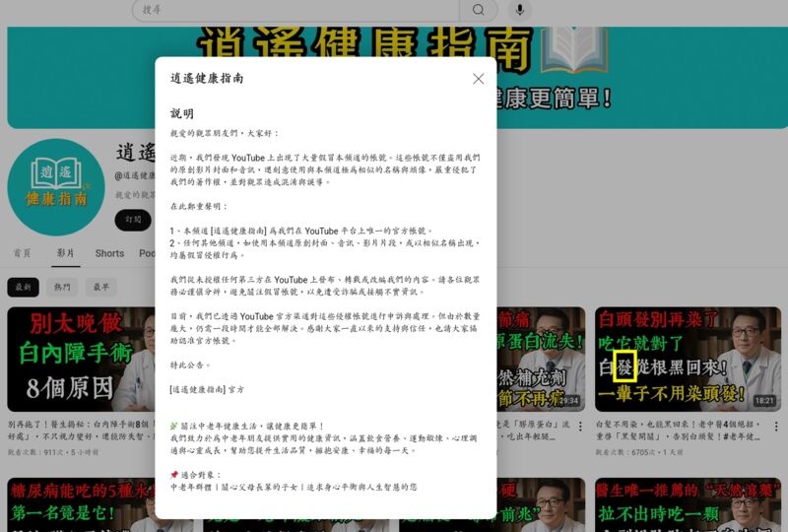
Task: Open the channel avatar 逍遙健康指南
Action: pos(56,187)
